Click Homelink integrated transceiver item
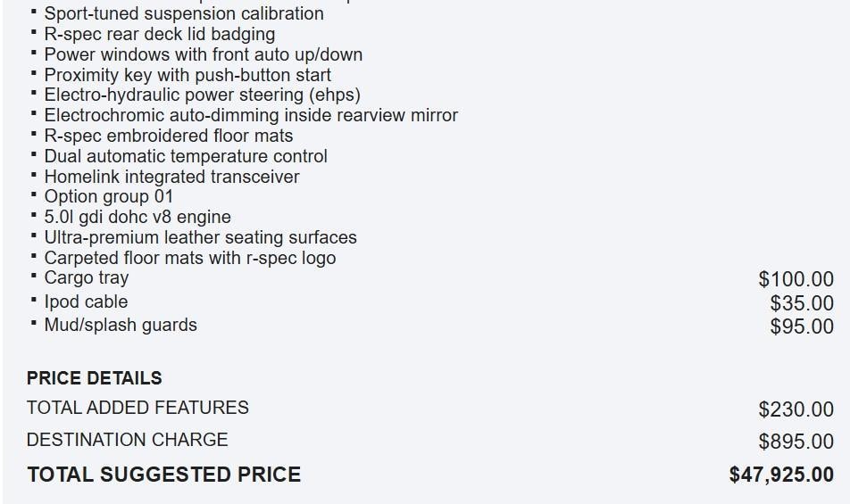The height and width of the screenshot is (504, 850). 171,178
